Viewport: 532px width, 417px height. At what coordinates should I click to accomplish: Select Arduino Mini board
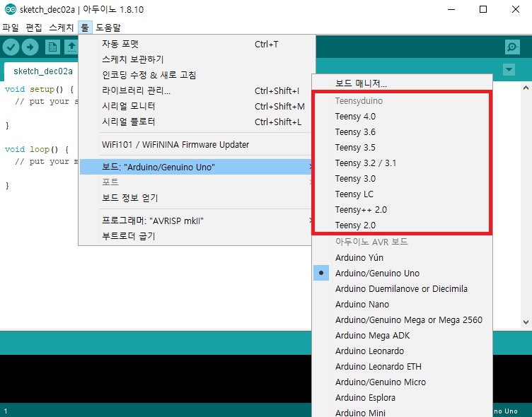coord(402,412)
